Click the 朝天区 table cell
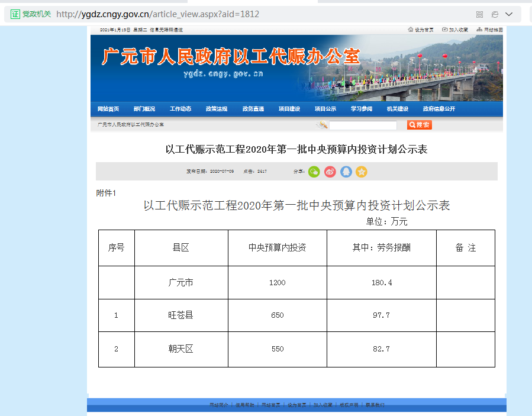This screenshot has height=416, width=532. 181,349
